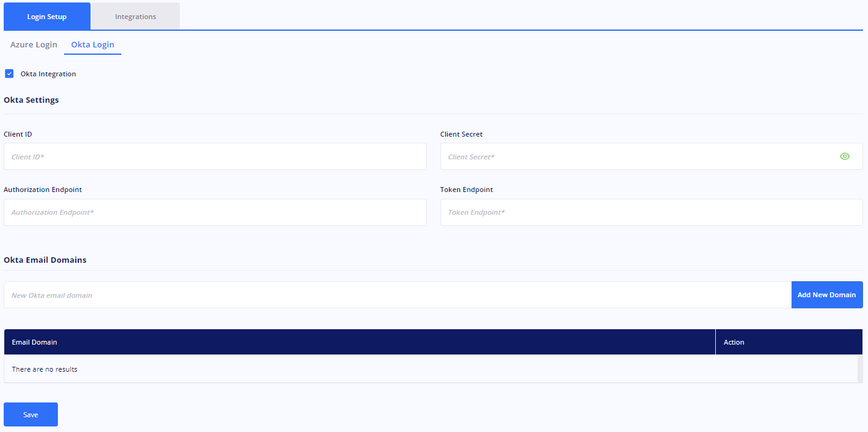Re-select the Okta Login tab
The width and height of the screenshot is (868, 432).
(92, 44)
